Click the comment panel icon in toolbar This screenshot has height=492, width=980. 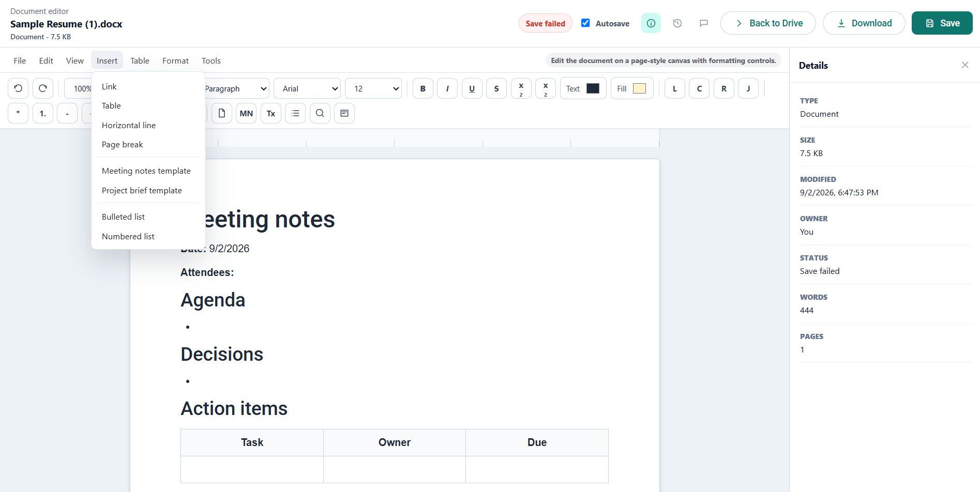344,113
